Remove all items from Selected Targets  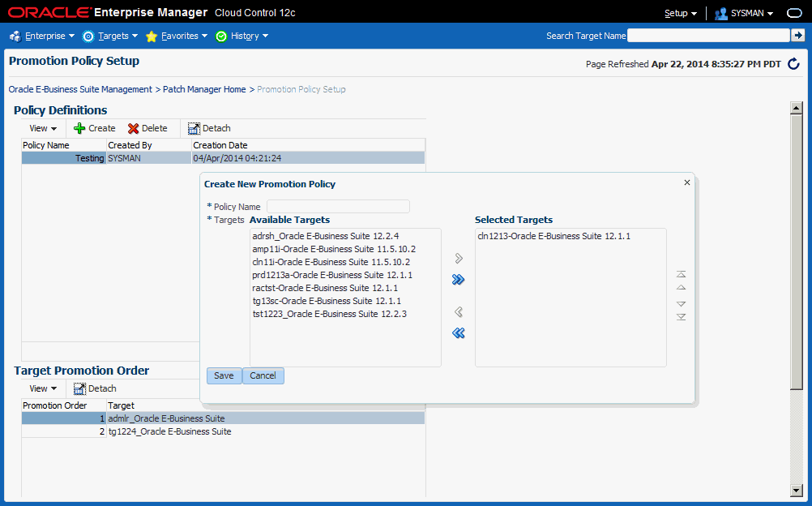(x=459, y=332)
